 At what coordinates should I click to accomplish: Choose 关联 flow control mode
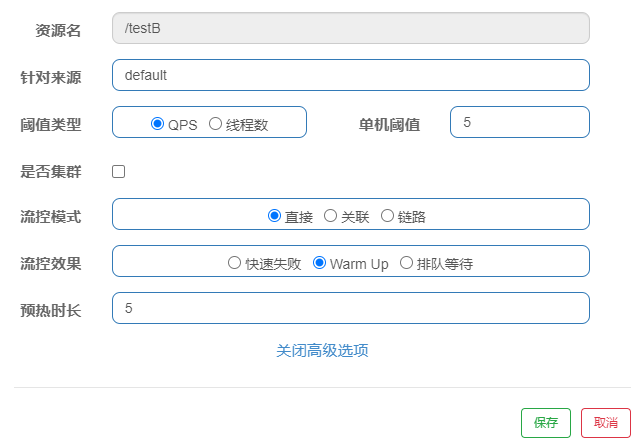(x=330, y=216)
